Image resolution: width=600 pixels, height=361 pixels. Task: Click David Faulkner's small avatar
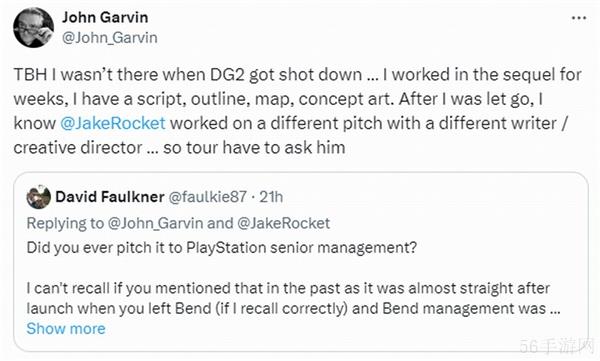39,197
